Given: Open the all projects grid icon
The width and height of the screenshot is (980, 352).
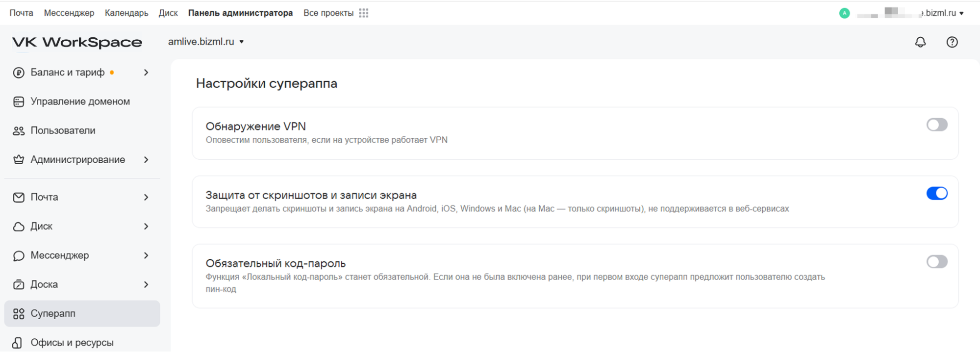Looking at the screenshot, I should click(x=363, y=13).
